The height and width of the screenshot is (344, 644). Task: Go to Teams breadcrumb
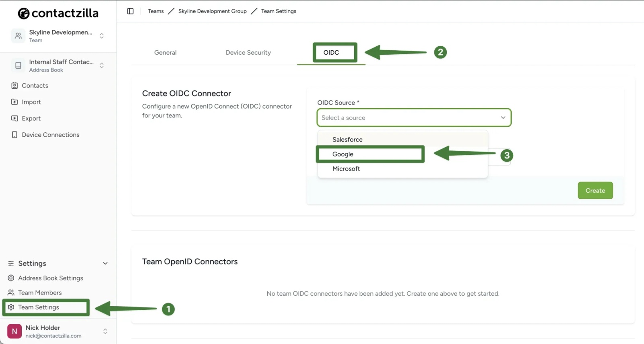pos(156,11)
